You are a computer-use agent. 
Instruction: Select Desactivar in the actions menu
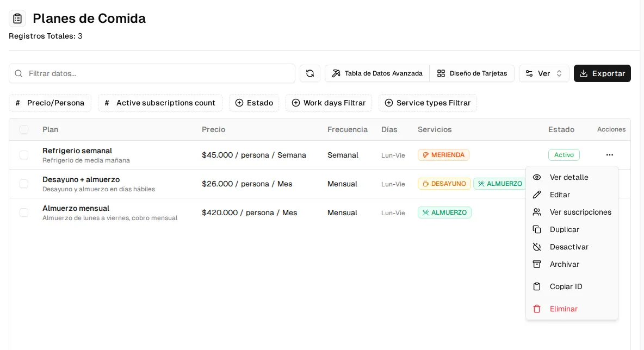click(572, 247)
